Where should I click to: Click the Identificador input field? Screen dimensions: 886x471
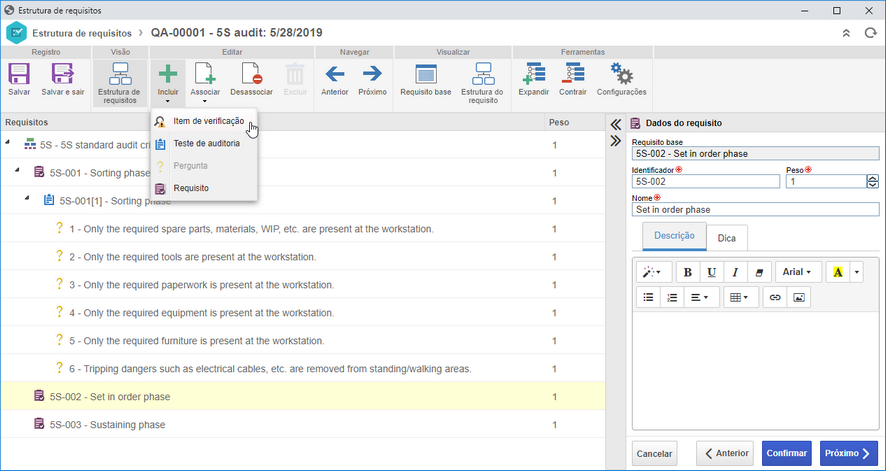tap(706, 181)
